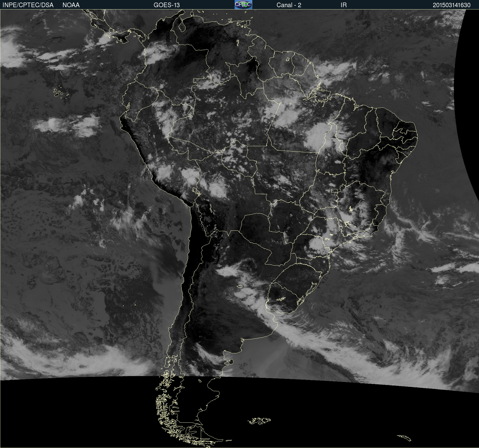The height and width of the screenshot is (448, 479).
Task: Click the IR label in the header
Action: (x=343, y=5)
